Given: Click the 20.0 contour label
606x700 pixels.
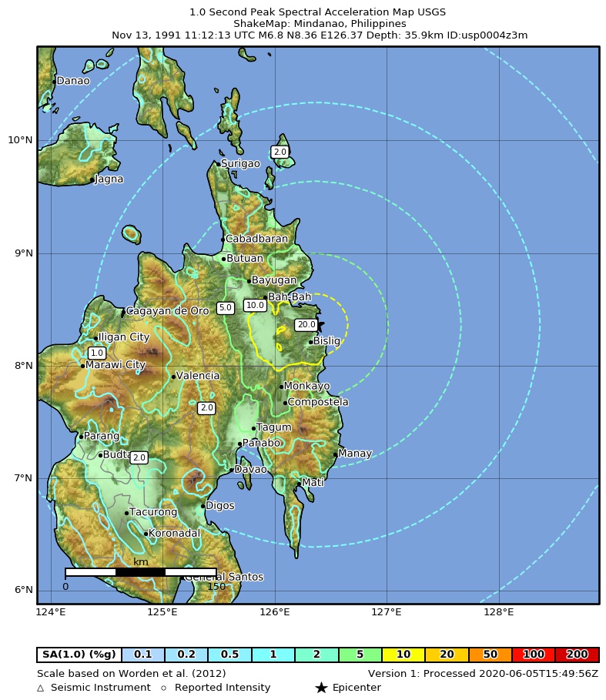Looking at the screenshot, I should coord(306,325).
